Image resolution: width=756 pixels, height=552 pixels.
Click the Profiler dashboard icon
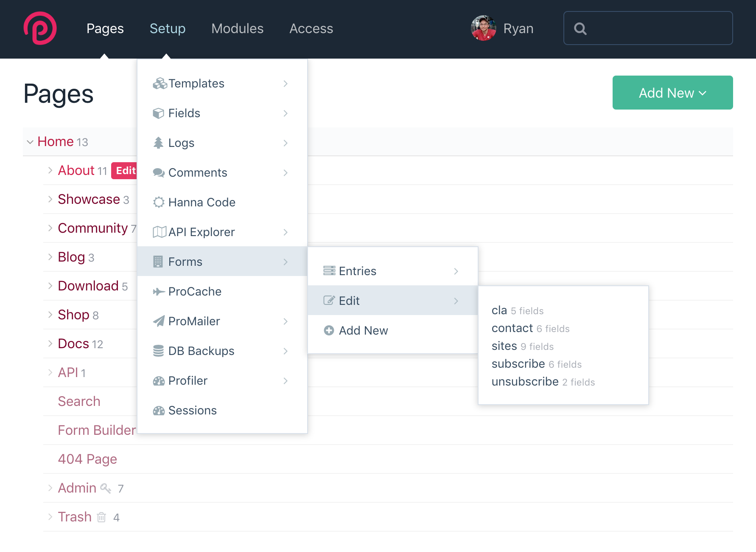[x=159, y=381]
